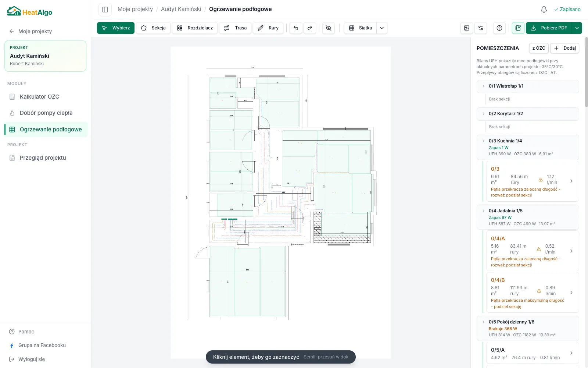Open the settings sliders icon

pos(481,28)
